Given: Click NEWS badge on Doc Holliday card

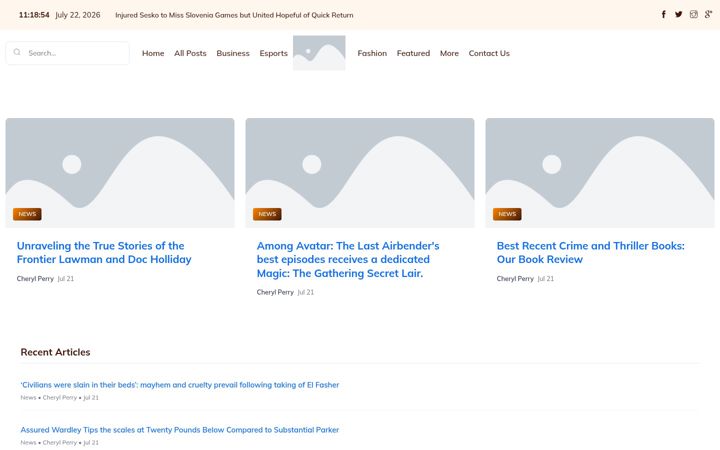Looking at the screenshot, I should [27, 214].
